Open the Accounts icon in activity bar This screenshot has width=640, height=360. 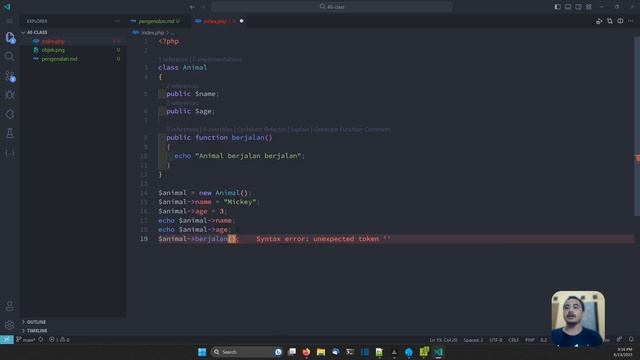coord(10,306)
